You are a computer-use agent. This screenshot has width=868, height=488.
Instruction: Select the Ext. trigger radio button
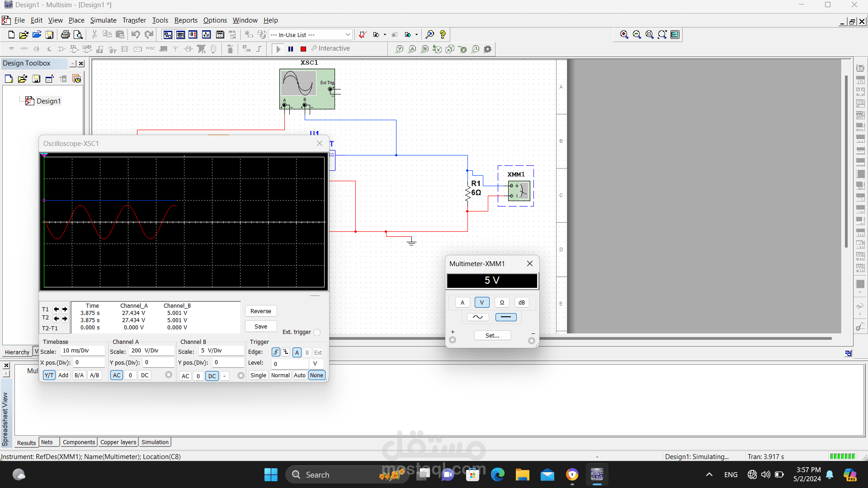(317, 333)
